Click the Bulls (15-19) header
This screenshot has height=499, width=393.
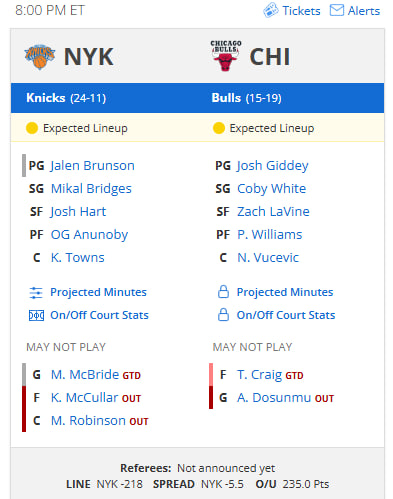(246, 98)
